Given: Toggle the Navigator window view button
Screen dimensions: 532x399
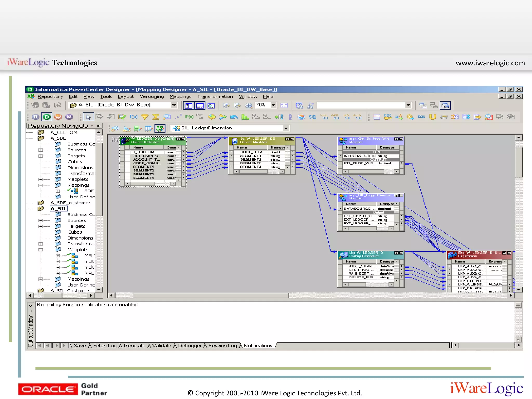Looking at the screenshot, I should (189, 105).
